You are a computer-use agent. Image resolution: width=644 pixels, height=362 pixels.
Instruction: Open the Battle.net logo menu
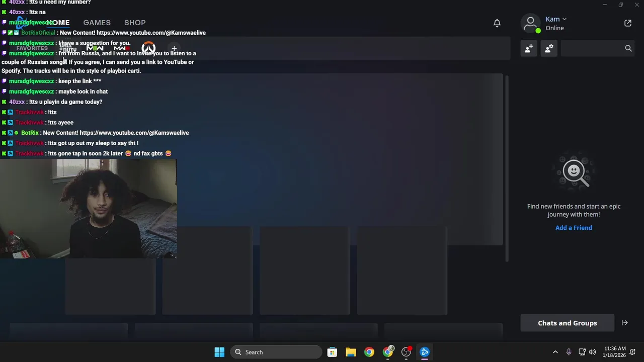(22, 23)
